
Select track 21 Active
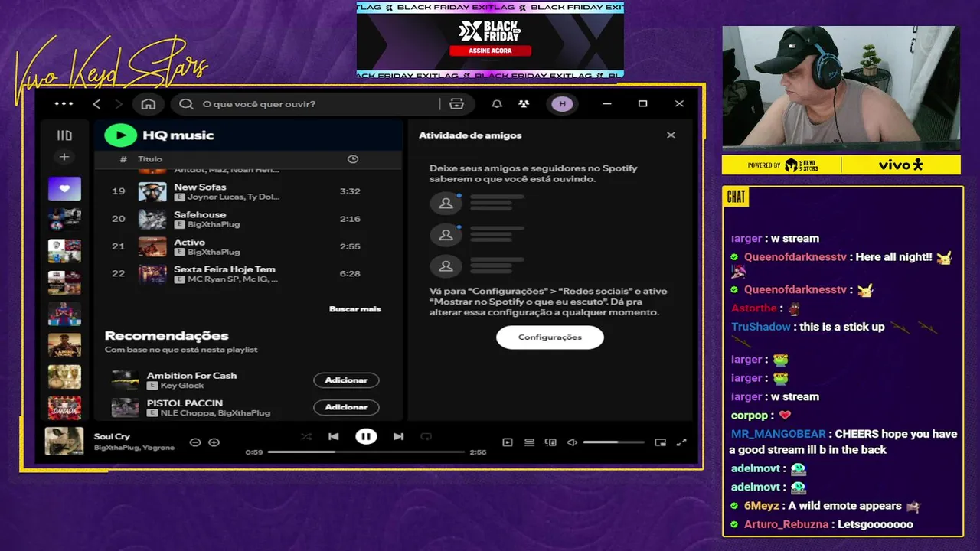pyautogui.click(x=249, y=246)
